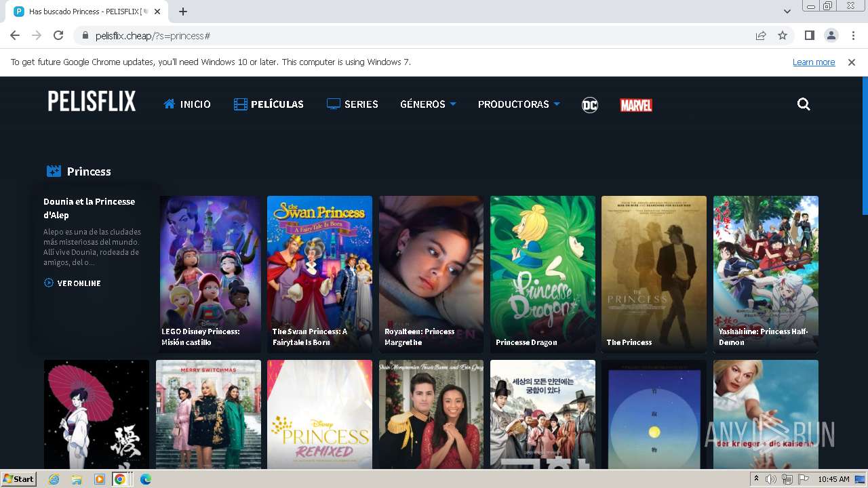868x488 pixels.
Task: Click the browser Forward arrow
Action: tap(37, 35)
